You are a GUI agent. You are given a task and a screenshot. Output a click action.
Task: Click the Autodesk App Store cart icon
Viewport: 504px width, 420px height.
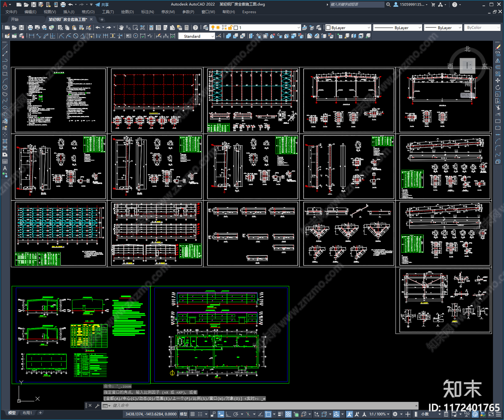pos(433,4)
